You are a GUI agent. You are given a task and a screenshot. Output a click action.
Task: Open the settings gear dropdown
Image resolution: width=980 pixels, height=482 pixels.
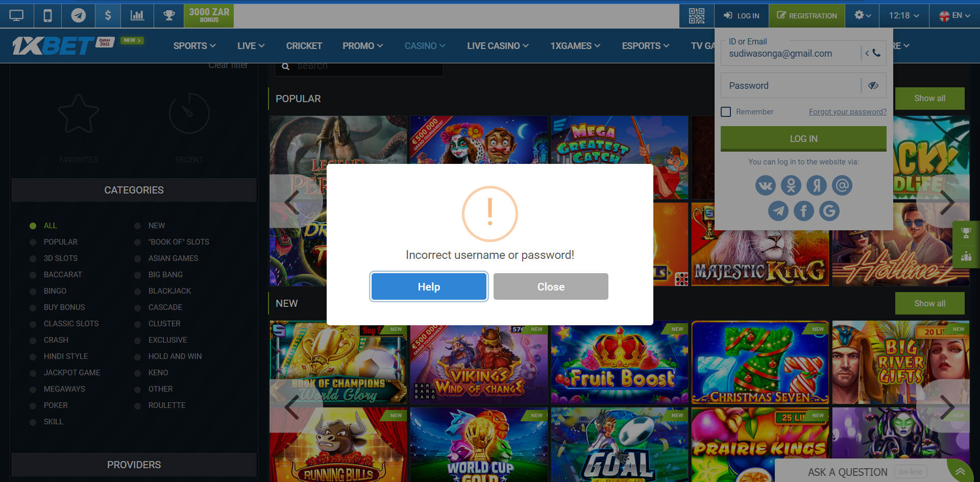click(863, 15)
